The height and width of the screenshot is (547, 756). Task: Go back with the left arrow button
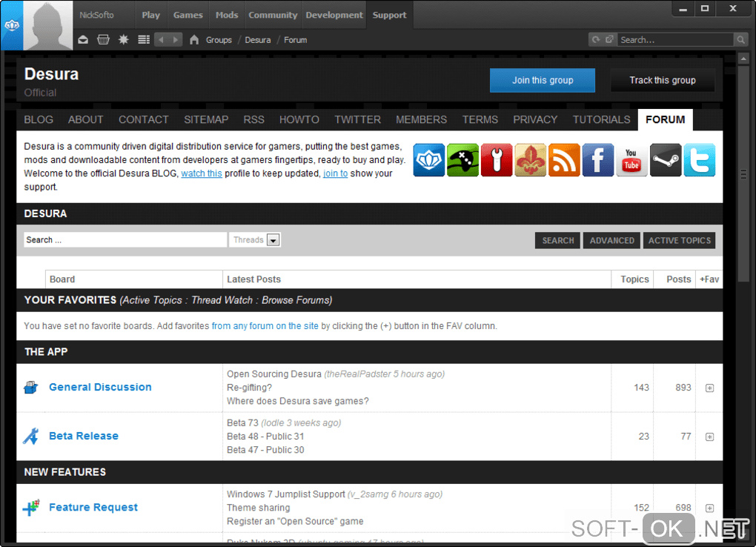pos(162,39)
